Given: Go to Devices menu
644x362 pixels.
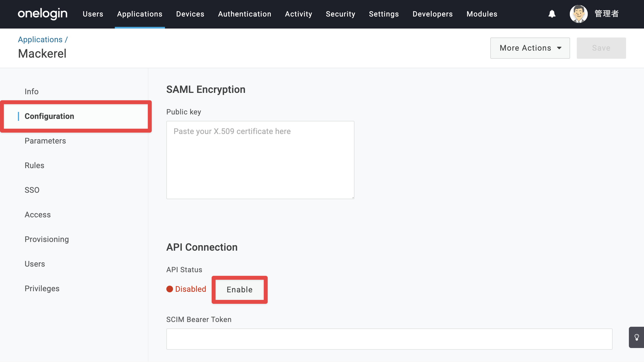Looking at the screenshot, I should click(190, 14).
